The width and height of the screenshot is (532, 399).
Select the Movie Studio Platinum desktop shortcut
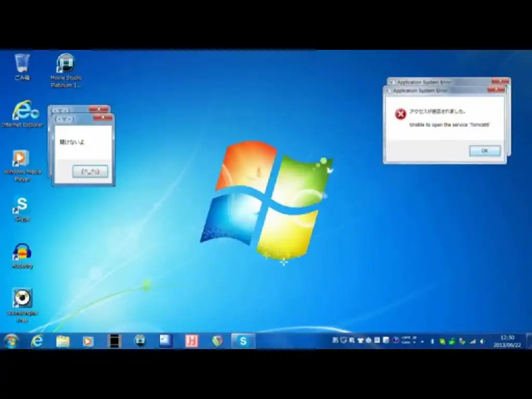66,71
